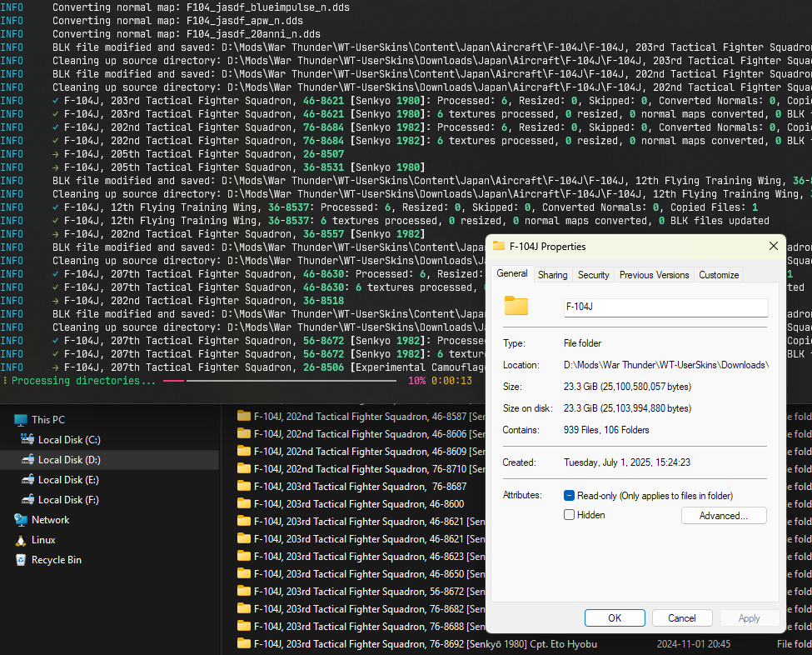This screenshot has height=655, width=812.
Task: Click the terminal line 'Converting normal map: F104_jasdf_blueimpulse_n.dds'
Action: pyautogui.click(x=201, y=7)
